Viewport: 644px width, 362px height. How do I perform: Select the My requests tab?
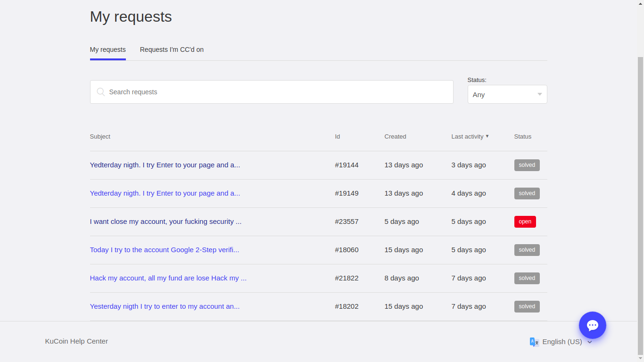point(107,49)
